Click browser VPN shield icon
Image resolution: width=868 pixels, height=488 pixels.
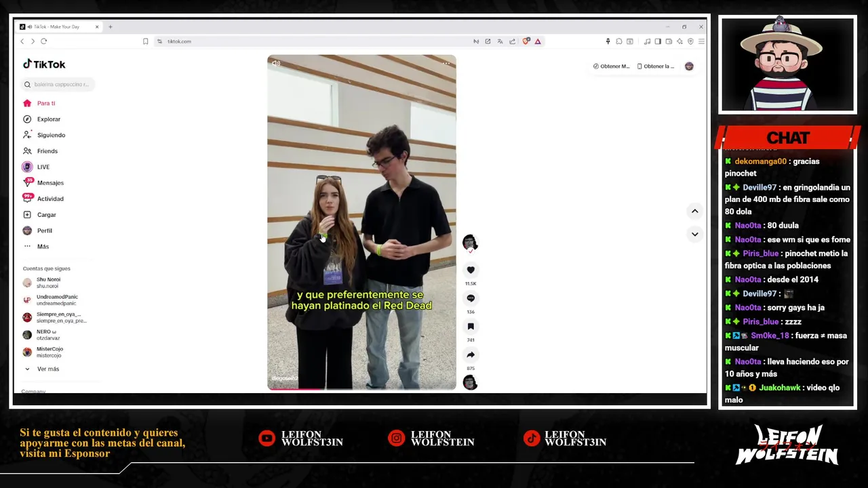coord(690,41)
